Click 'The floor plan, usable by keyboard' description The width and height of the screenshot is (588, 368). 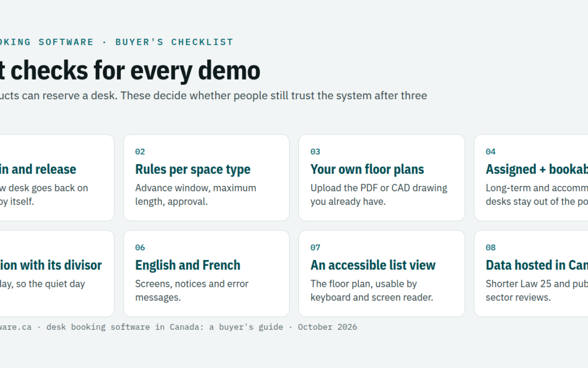(372, 290)
